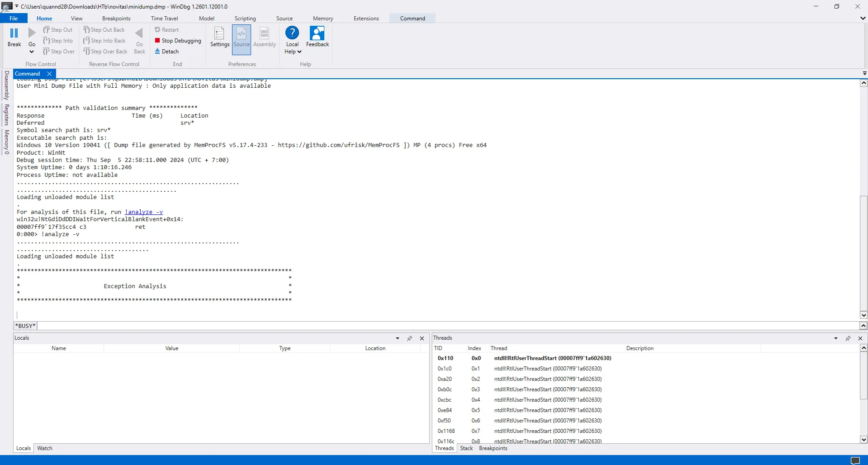The height and width of the screenshot is (465, 868).
Task: Pin the Locals panel
Action: click(x=409, y=338)
